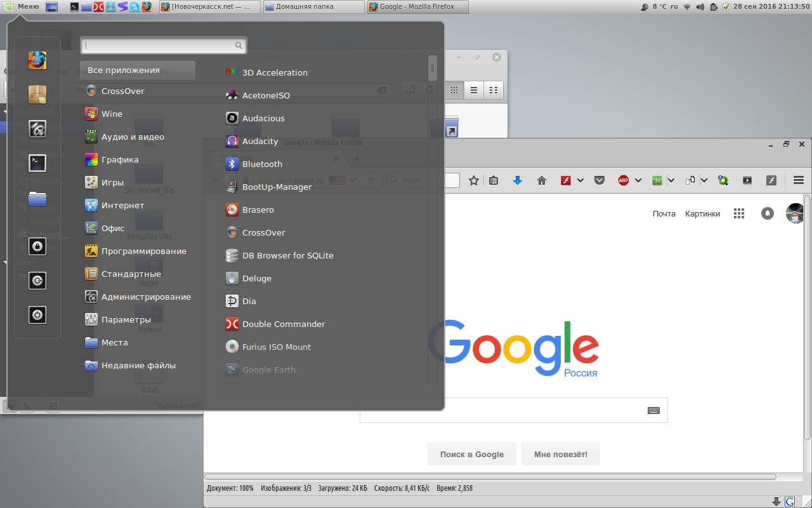Open Software Manager package icon in favorites
Screen dimensions: 812x508
pos(37,95)
